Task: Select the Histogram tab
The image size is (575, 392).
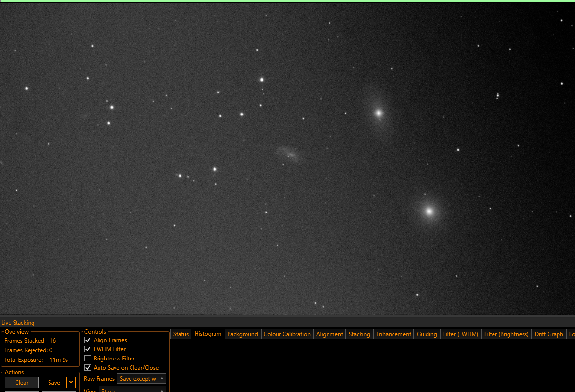Action: [208, 334]
